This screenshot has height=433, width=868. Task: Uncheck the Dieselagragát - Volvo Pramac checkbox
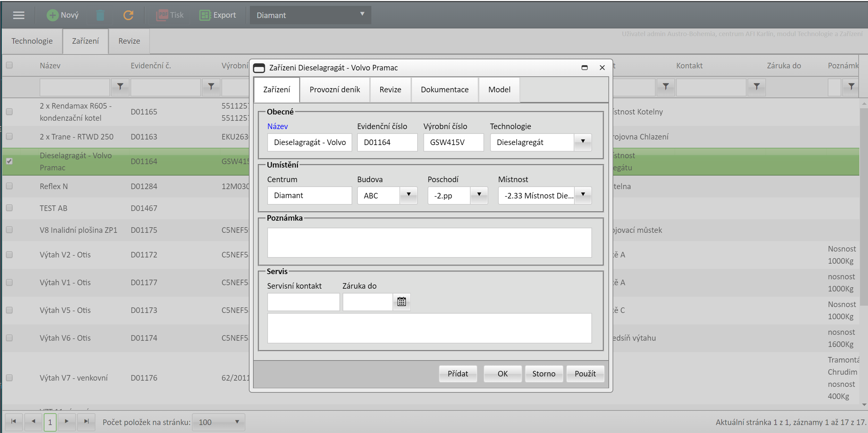click(x=9, y=161)
